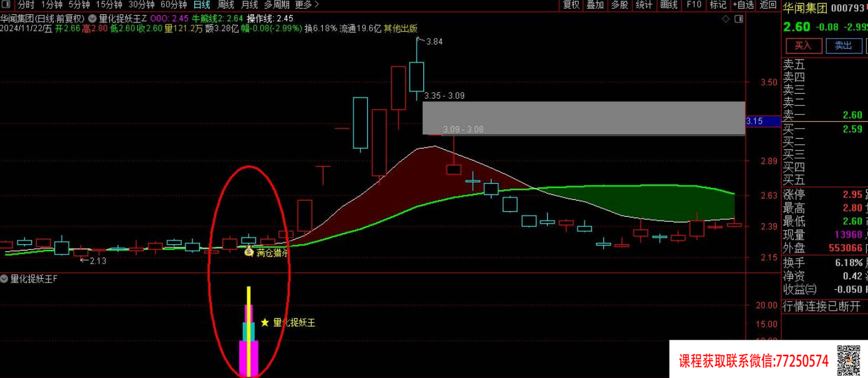Click the 买一 price 2.59
The height and width of the screenshot is (378, 868).
click(852, 129)
